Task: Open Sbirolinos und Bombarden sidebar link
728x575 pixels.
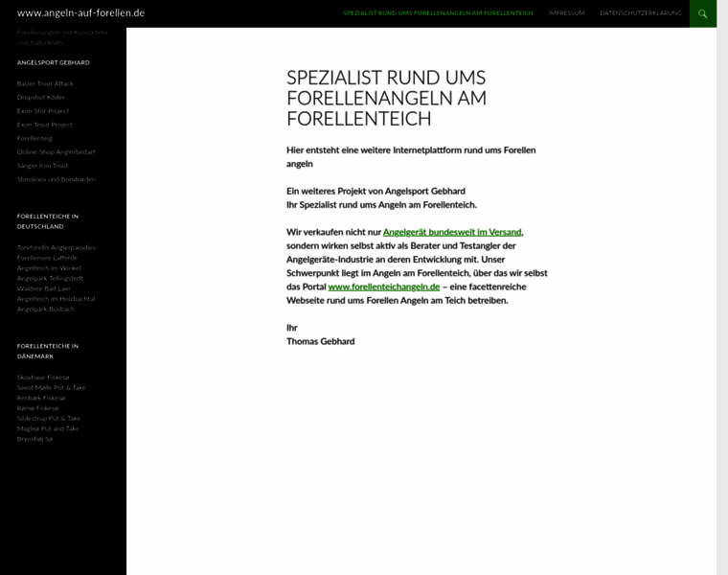Action: point(57,179)
